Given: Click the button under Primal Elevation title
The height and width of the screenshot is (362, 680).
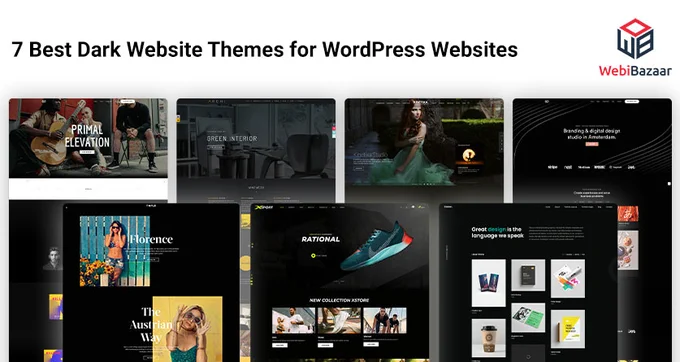Looking at the screenshot, I should [x=87, y=152].
